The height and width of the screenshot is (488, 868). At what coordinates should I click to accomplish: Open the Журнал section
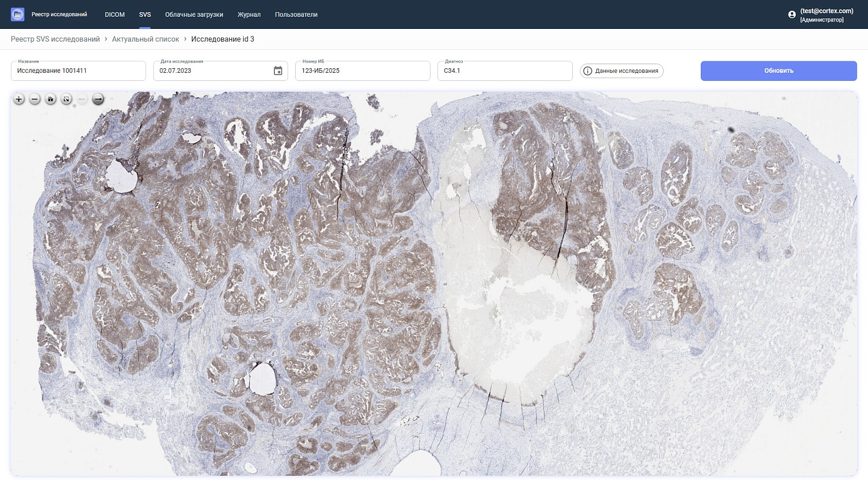coord(249,14)
